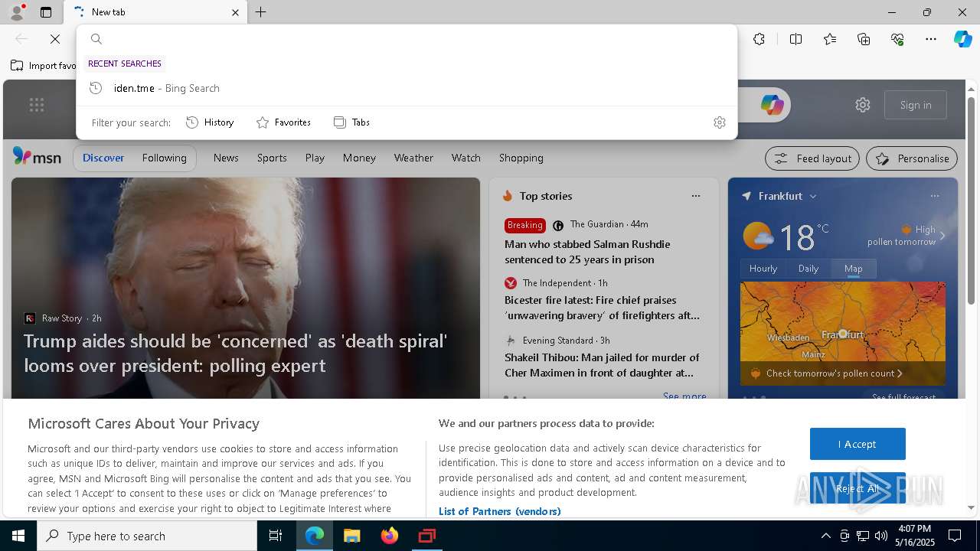The image size is (980, 551).
Task: Open the Feed layout button
Action: (x=813, y=158)
